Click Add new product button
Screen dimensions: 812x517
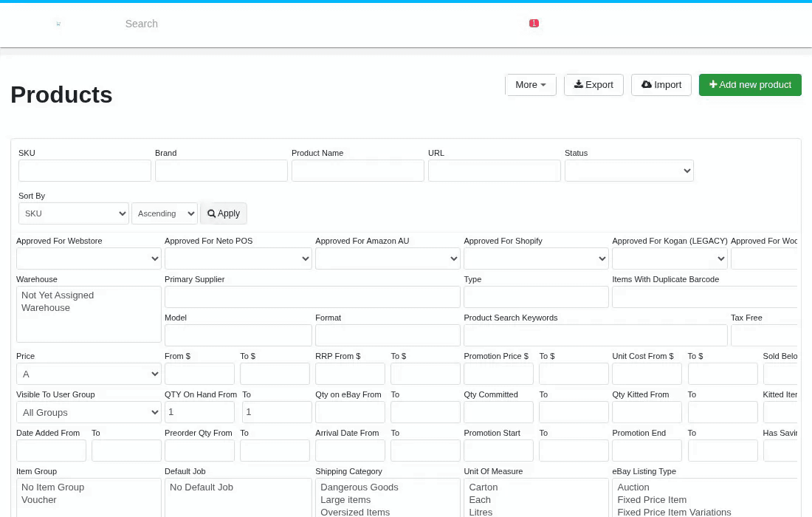750,85
